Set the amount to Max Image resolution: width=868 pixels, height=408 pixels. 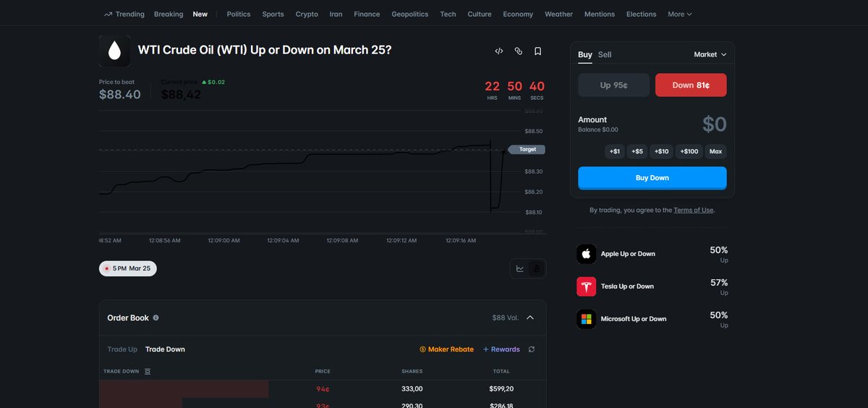pos(715,151)
